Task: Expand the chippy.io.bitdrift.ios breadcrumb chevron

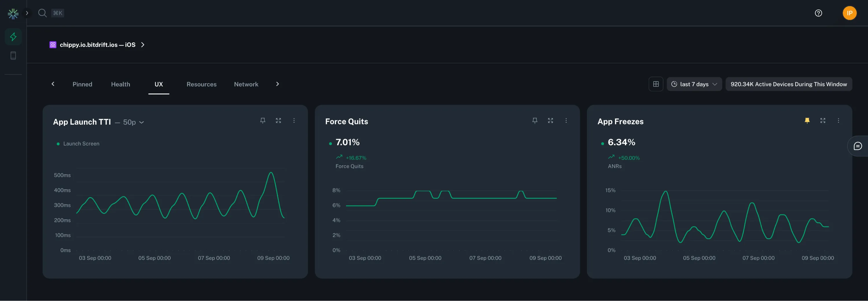Action: tap(143, 45)
